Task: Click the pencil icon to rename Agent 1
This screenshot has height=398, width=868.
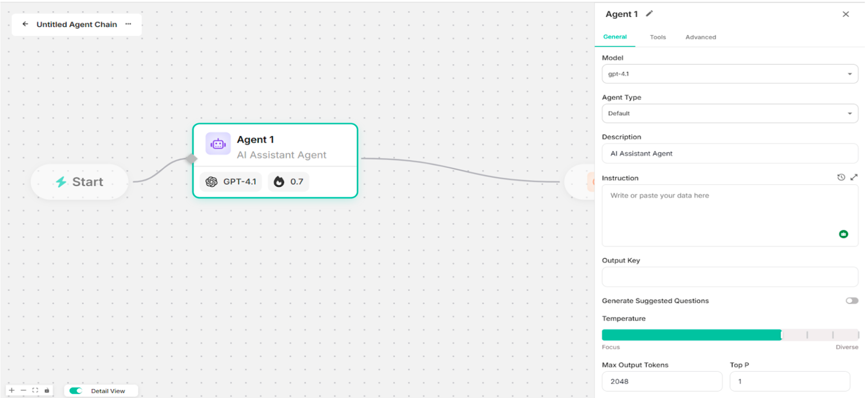Action: pos(649,13)
